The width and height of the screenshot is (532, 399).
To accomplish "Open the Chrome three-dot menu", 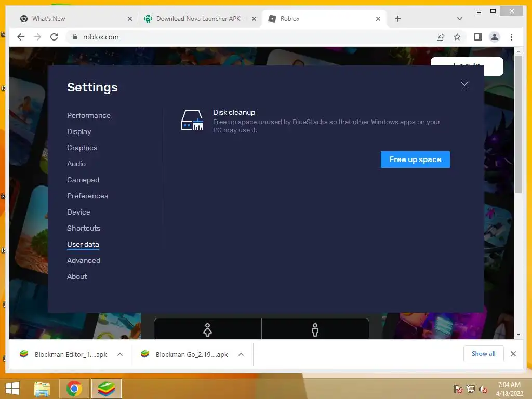I will click(511, 37).
